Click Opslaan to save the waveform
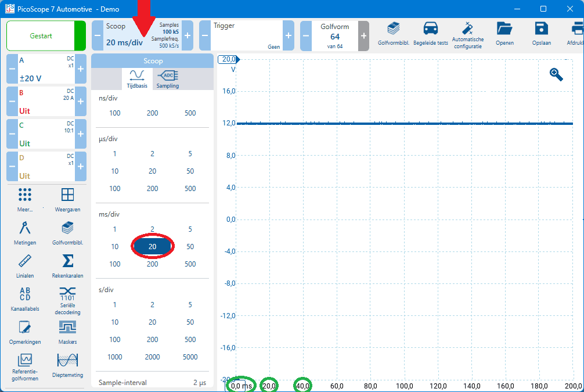 coord(541,34)
